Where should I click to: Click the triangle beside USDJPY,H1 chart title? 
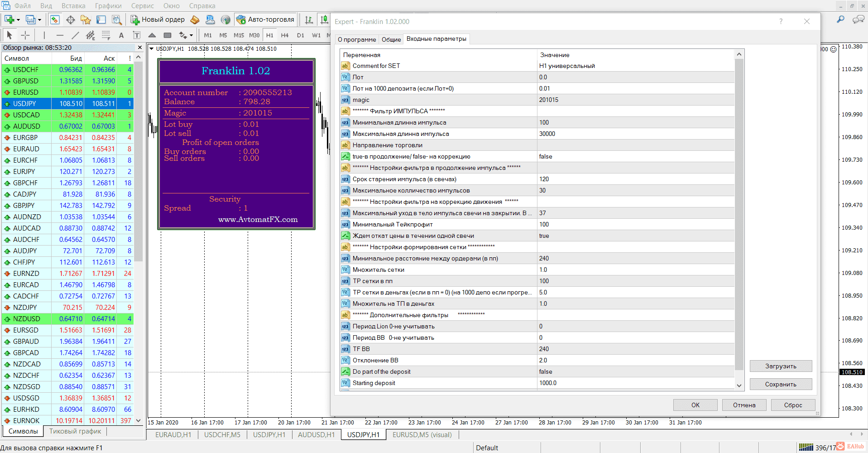(152, 48)
